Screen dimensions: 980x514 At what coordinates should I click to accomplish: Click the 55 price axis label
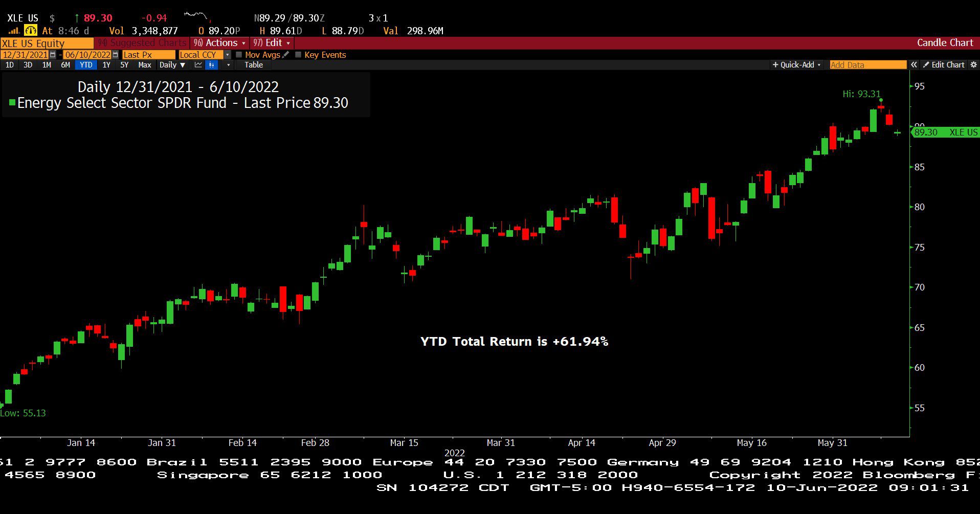click(x=920, y=408)
